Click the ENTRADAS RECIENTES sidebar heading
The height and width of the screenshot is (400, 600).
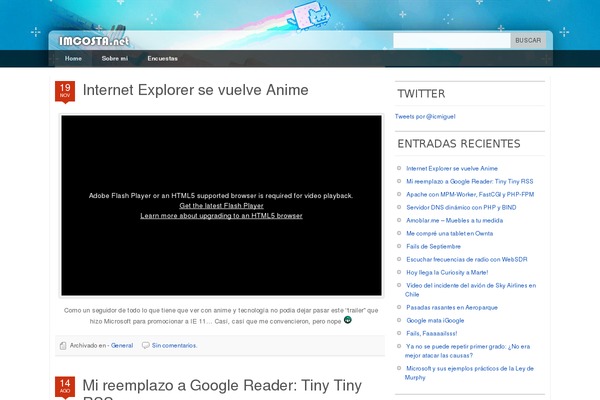459,144
